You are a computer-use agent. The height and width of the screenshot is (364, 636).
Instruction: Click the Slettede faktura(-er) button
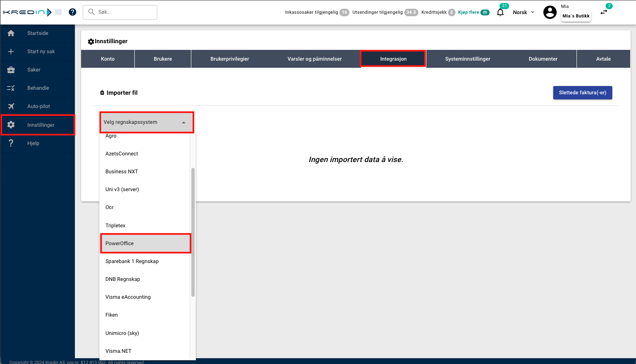point(582,93)
